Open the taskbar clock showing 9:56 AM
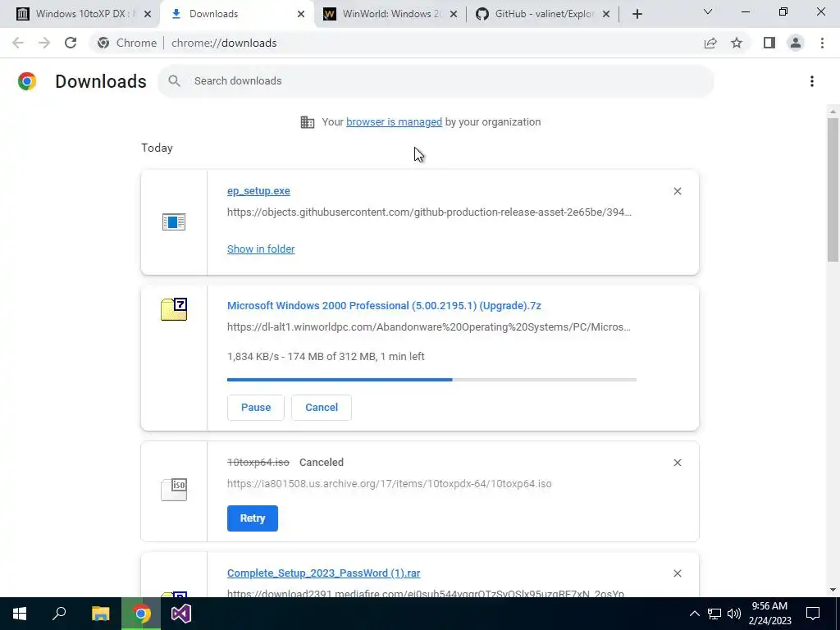The image size is (840, 630). point(769,614)
